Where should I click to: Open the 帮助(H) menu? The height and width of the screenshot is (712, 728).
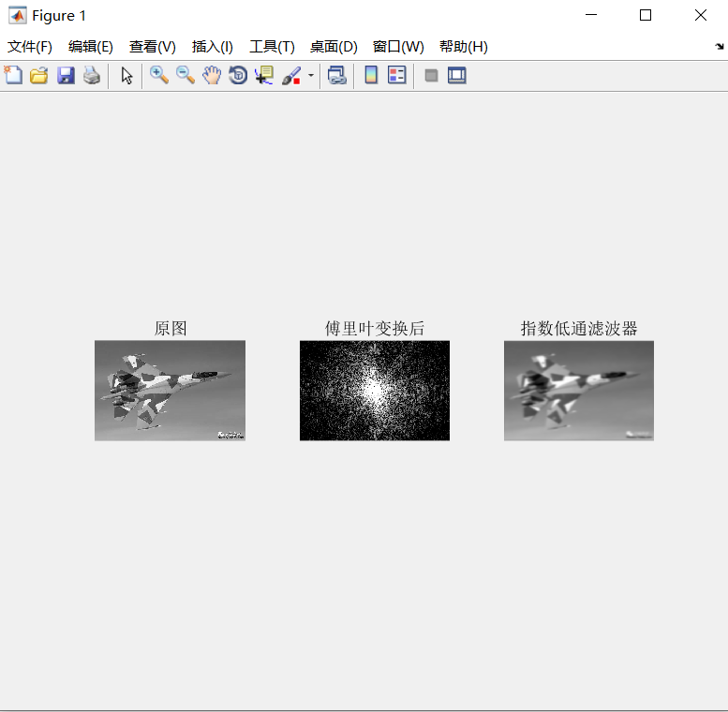click(464, 47)
